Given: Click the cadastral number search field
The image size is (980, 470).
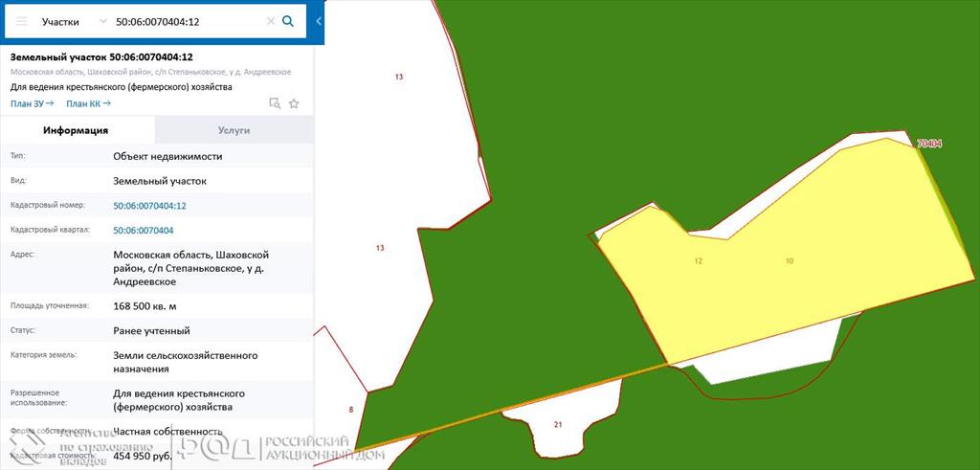Looking at the screenshot, I should tap(187, 20).
